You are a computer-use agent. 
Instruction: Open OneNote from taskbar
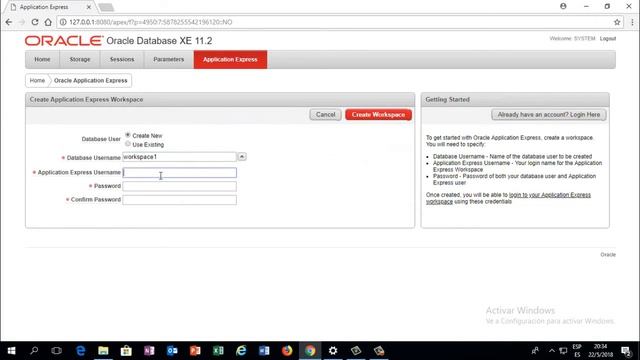pos(149,351)
